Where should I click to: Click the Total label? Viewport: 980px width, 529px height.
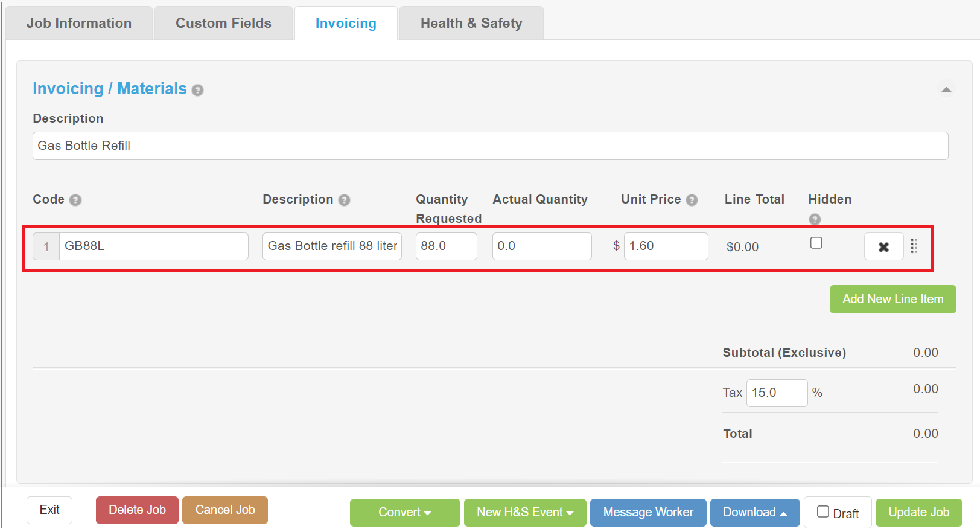[x=737, y=434]
